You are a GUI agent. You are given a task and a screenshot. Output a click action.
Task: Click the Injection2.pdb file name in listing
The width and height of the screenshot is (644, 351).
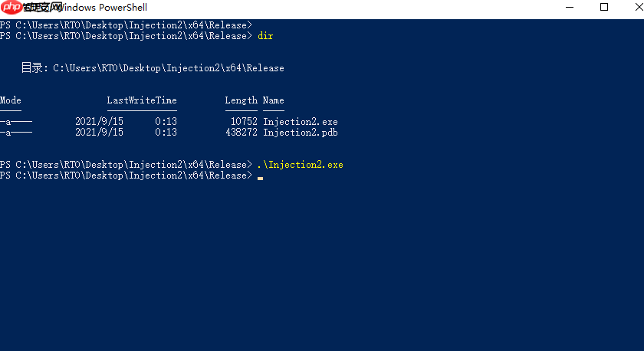[300, 133]
